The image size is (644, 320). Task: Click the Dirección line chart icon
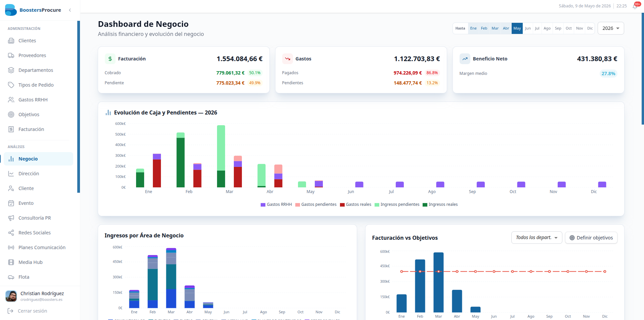tap(11, 174)
